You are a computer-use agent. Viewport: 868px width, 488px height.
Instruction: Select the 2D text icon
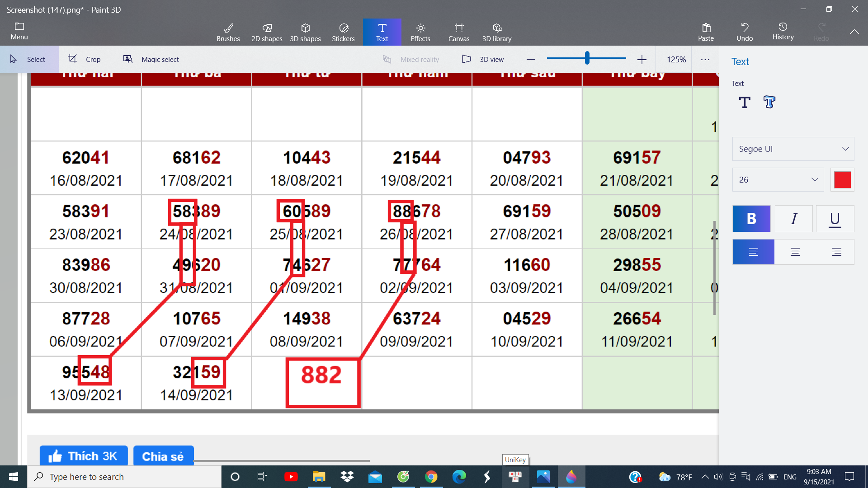(x=745, y=102)
